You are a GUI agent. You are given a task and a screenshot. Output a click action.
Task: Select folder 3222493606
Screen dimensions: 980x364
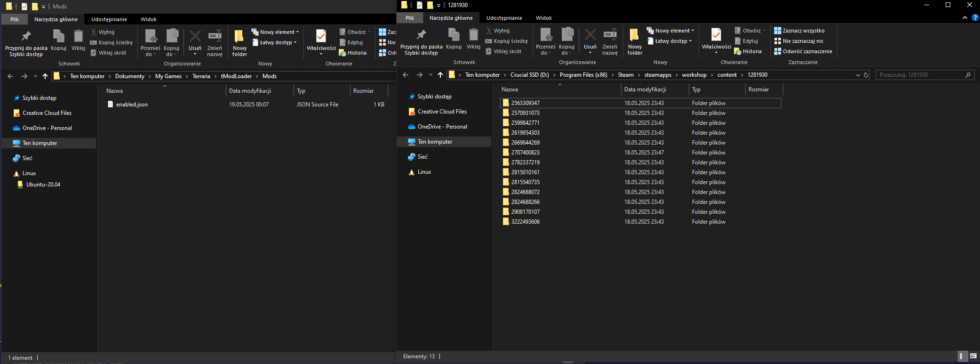[x=641, y=222]
